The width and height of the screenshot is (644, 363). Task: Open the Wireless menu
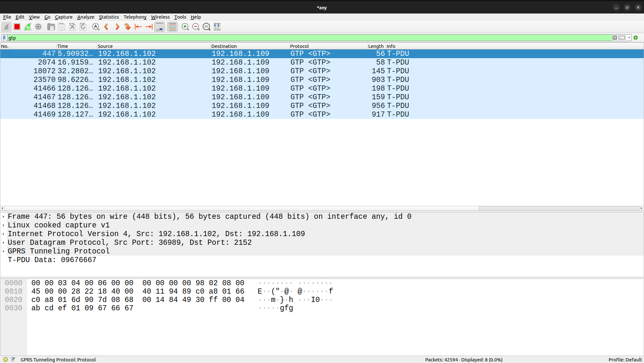[x=160, y=17]
